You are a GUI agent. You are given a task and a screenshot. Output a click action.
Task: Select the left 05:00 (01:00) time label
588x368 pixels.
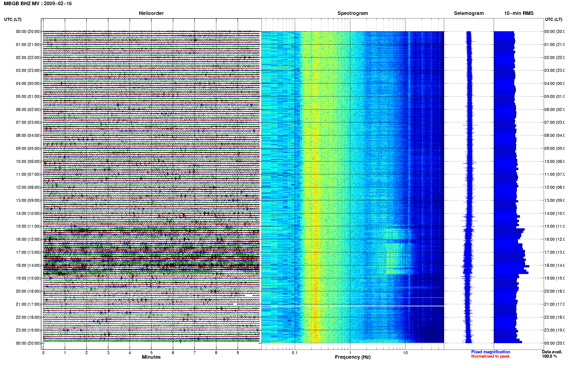28,96
